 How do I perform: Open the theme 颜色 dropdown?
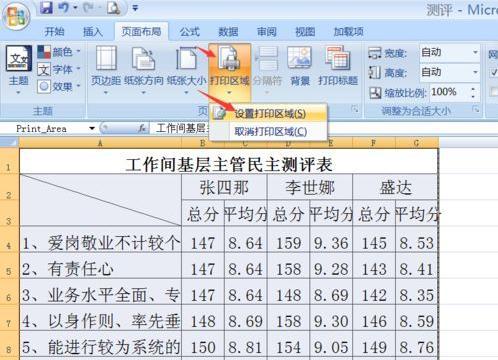[x=59, y=52]
